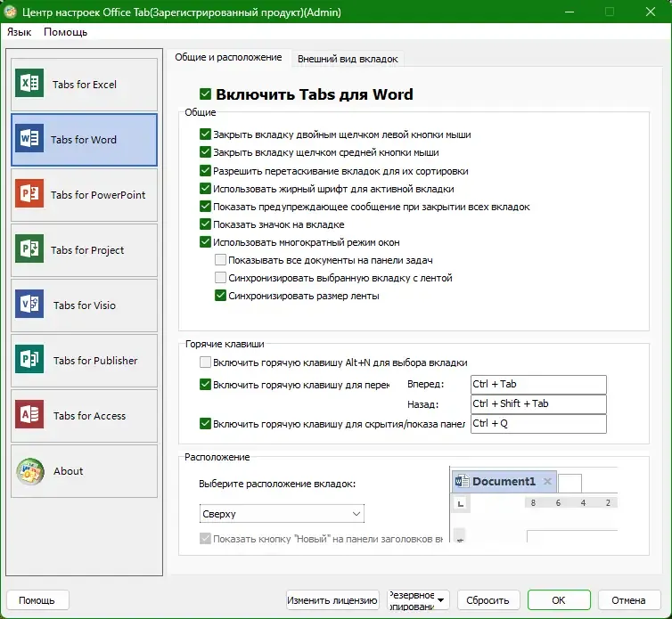Toggle Включить Tabs для Word checkbox

(x=205, y=94)
